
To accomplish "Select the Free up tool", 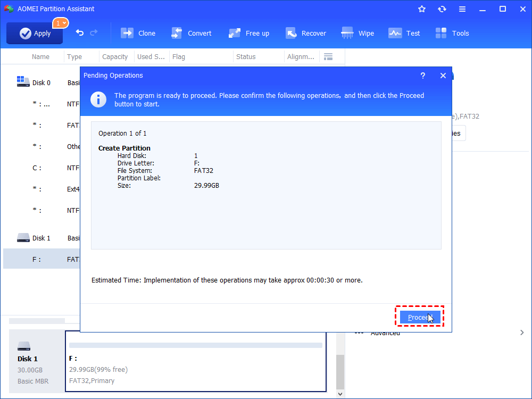I will click(249, 33).
